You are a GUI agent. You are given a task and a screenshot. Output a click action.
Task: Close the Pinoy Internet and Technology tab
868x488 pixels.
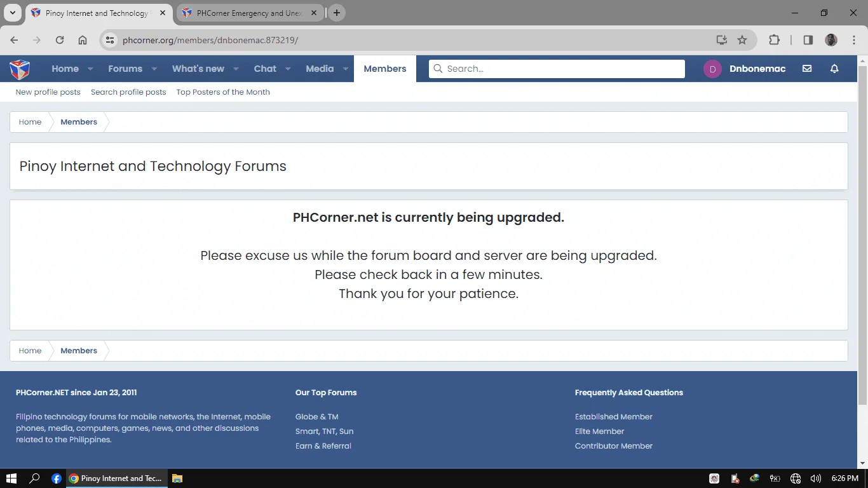[163, 13]
